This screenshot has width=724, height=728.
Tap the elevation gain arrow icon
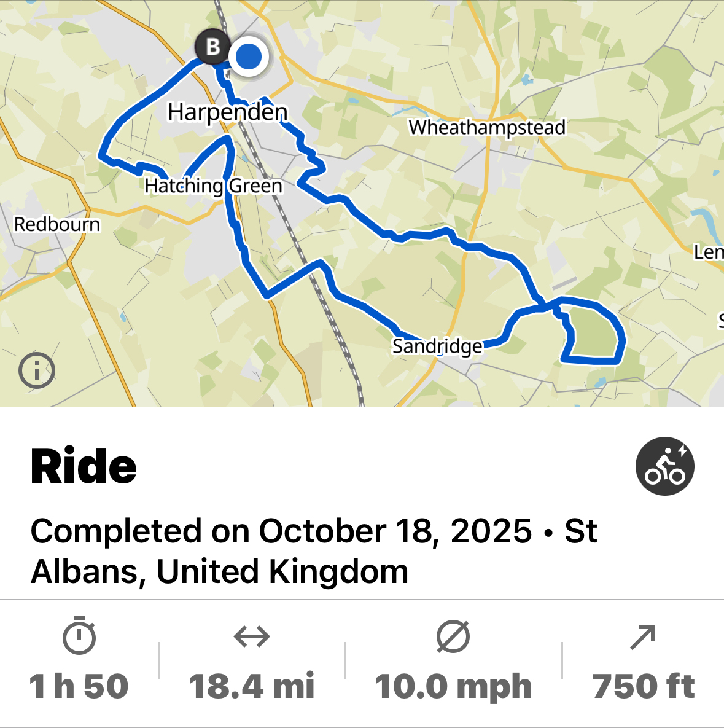643,636
